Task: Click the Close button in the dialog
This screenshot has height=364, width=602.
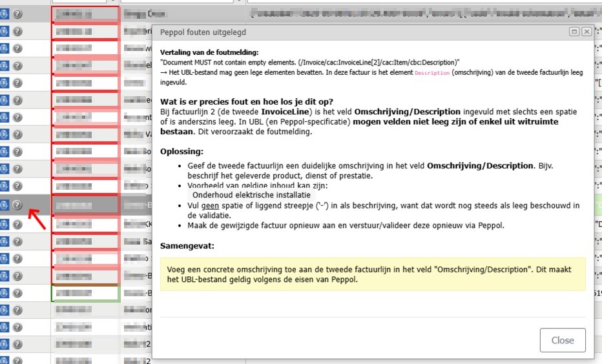Action: [563, 340]
